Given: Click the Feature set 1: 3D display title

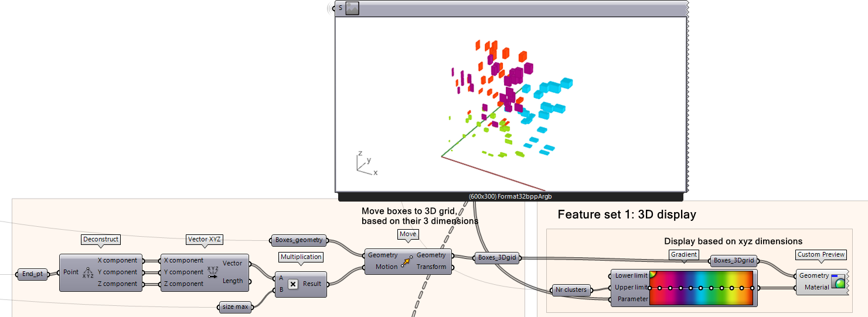Looking at the screenshot, I should click(x=627, y=214).
